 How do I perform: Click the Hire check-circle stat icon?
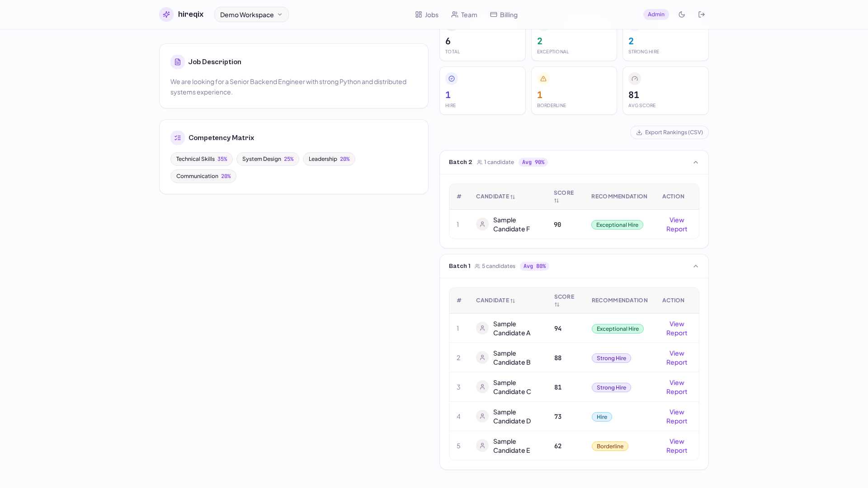(452, 79)
